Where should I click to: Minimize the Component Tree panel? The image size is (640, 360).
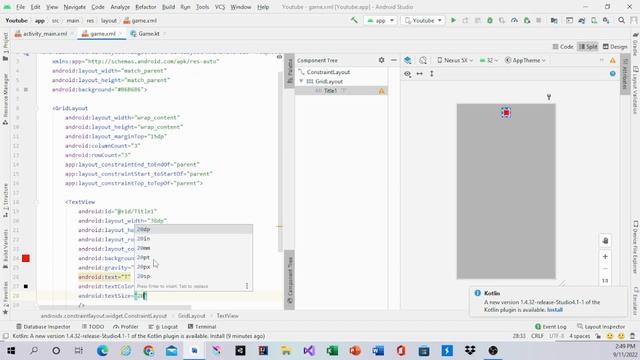(x=393, y=60)
